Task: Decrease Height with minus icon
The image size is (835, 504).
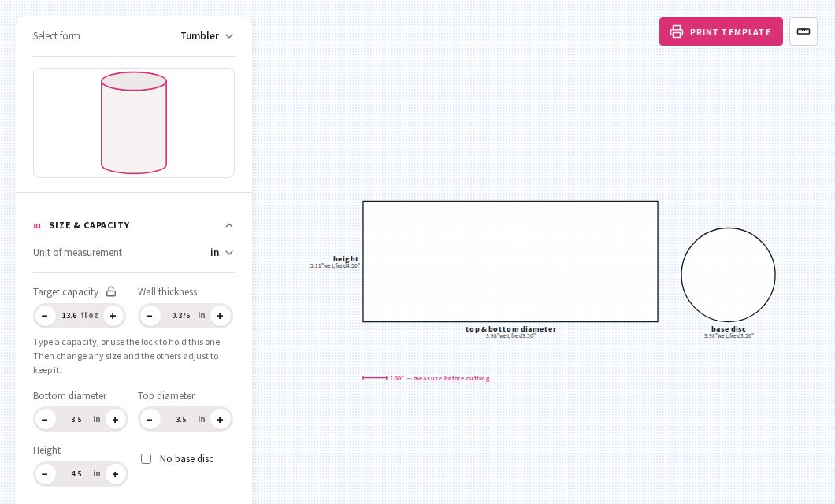Action: coord(45,473)
